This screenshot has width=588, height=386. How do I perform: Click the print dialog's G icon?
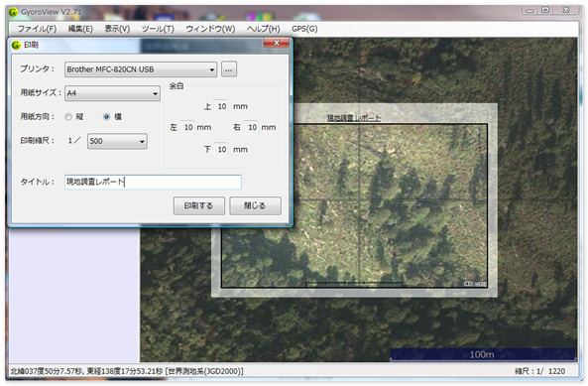[16, 45]
